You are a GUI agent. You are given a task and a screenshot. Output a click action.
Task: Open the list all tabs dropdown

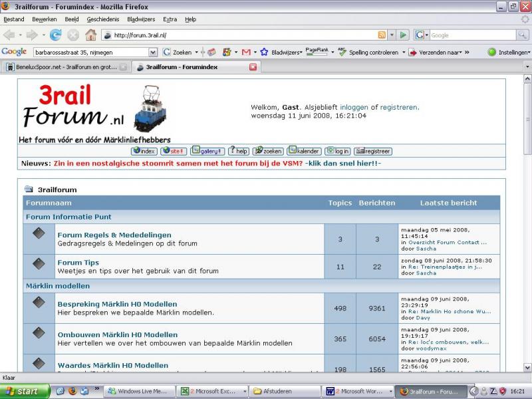point(527,67)
